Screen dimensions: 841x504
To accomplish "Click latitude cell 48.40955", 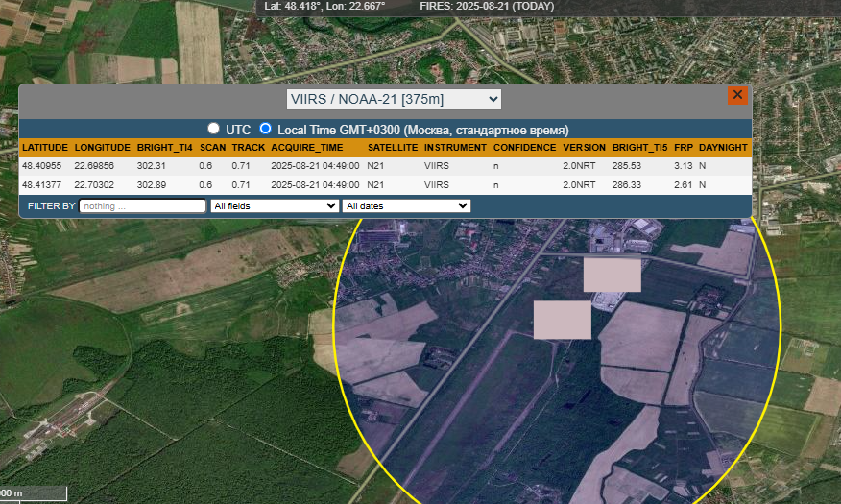I will pos(42,166).
